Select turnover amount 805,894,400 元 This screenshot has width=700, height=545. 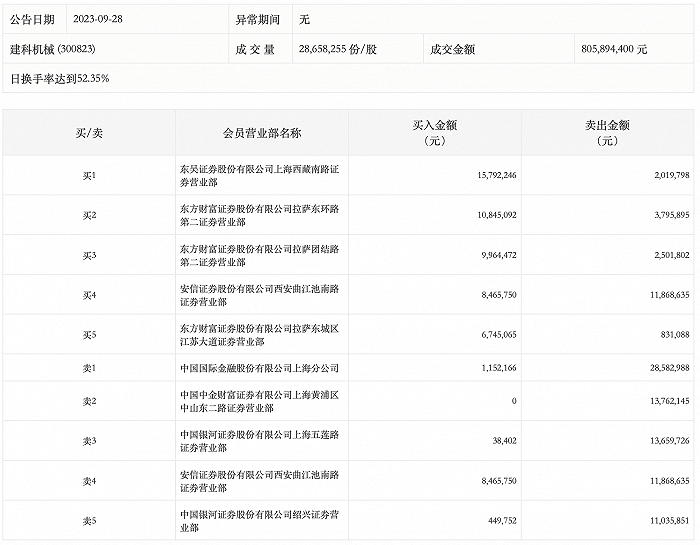pos(614,49)
